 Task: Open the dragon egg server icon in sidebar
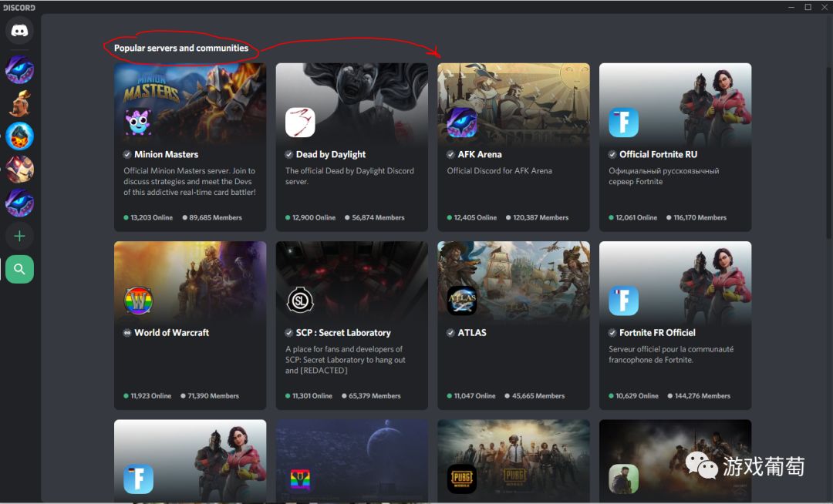coord(19,136)
